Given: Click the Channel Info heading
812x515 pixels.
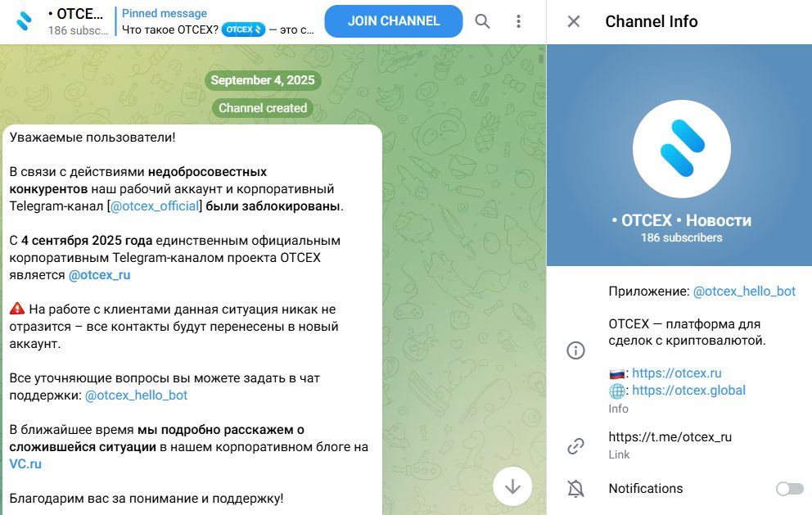Looking at the screenshot, I should coord(652,21).
